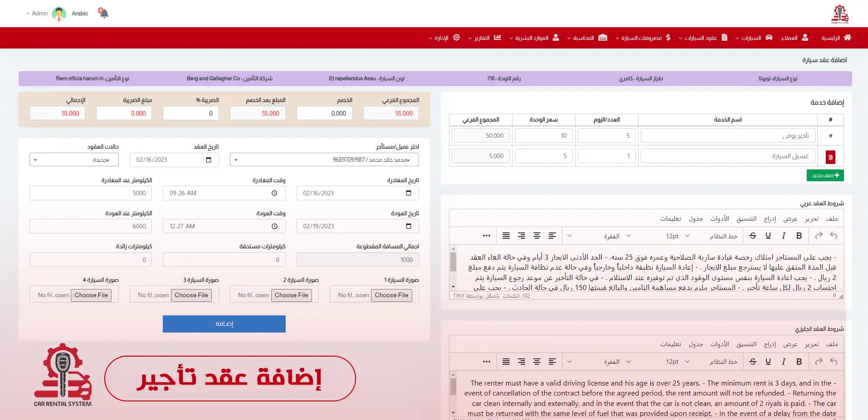Open clock picker for departure time
The image size is (868, 420).
click(274, 193)
